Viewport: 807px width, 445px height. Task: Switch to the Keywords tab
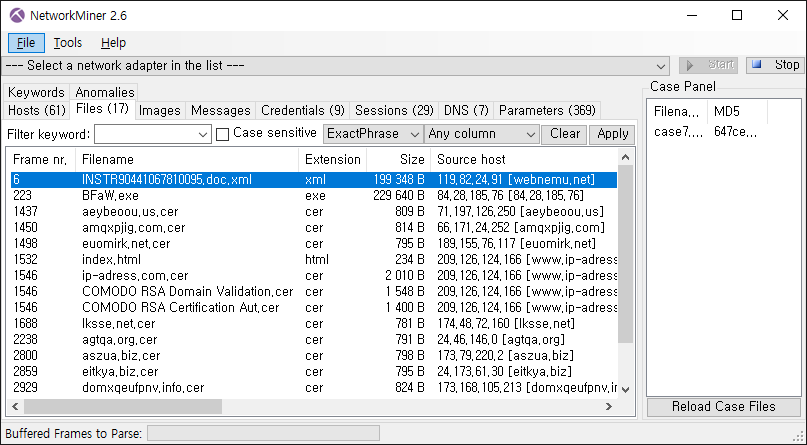36,92
